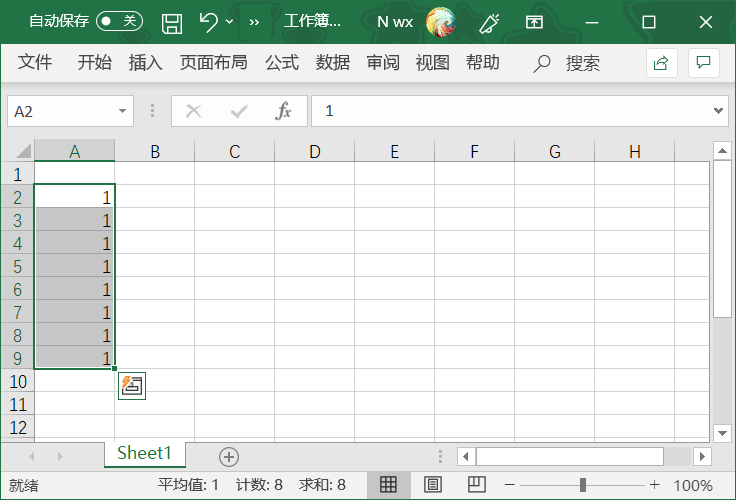The image size is (736, 500).
Task: Select column A header
Action: 75,151
